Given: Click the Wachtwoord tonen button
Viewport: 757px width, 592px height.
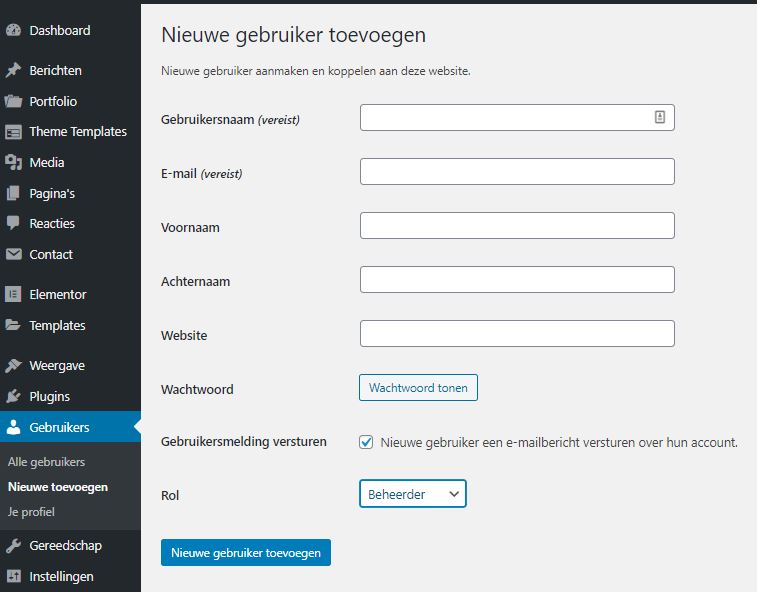Looking at the screenshot, I should coord(418,388).
